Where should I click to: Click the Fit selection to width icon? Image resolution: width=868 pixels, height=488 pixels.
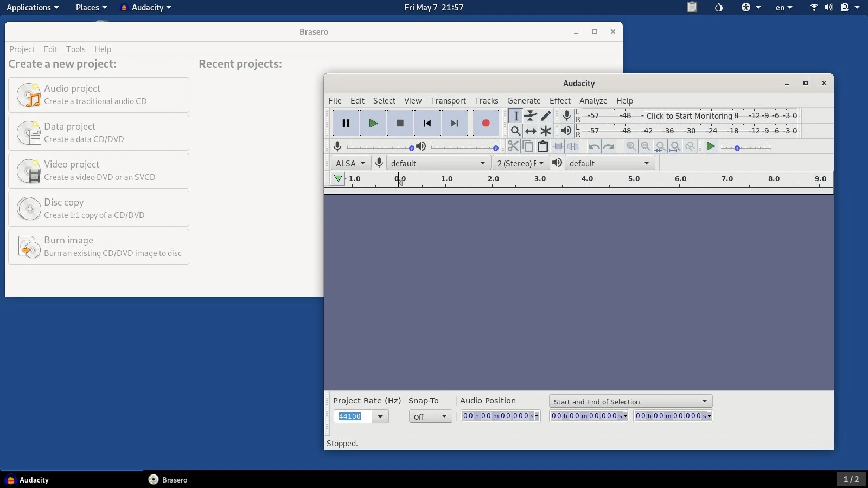pos(660,146)
